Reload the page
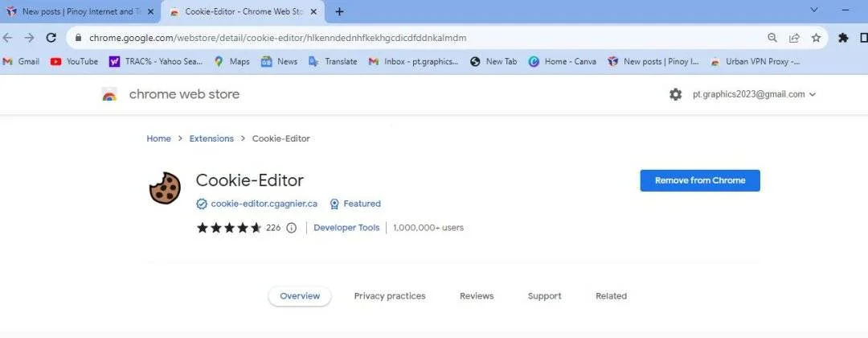 51,38
